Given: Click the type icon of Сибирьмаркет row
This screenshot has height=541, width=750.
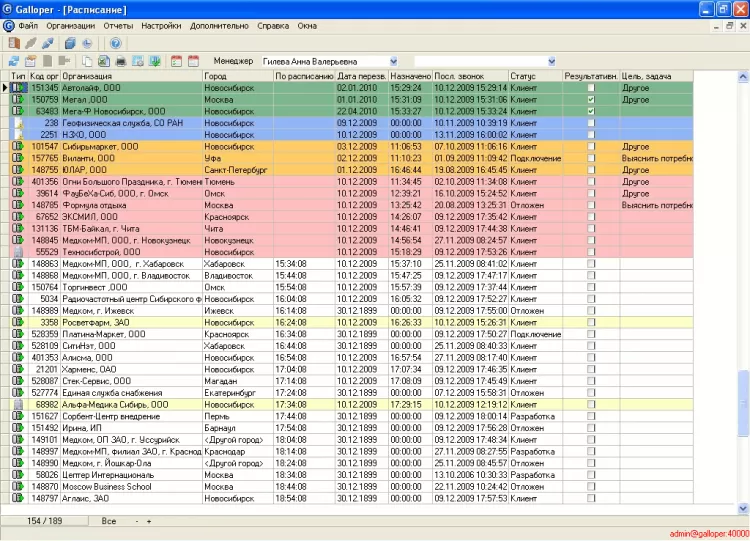Looking at the screenshot, I should [x=18, y=146].
